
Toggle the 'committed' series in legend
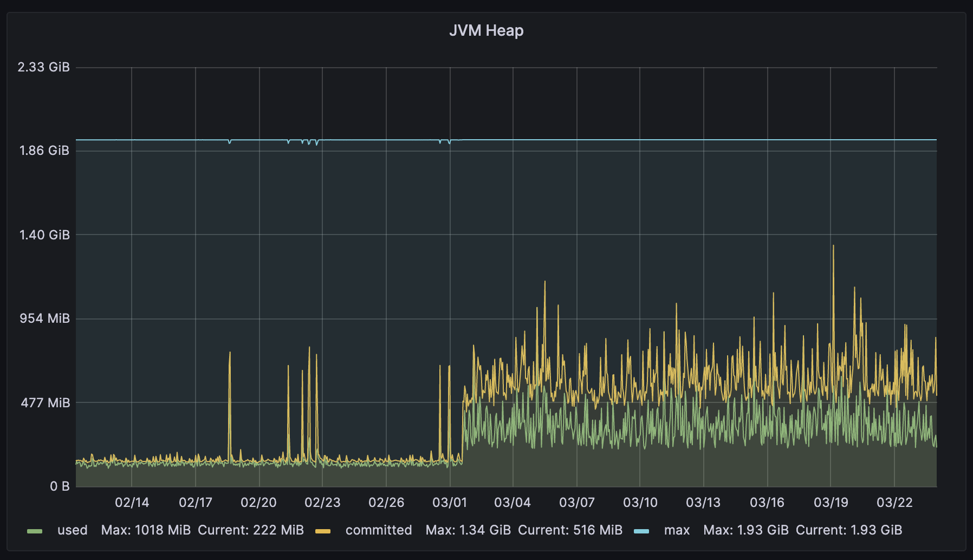tap(379, 530)
